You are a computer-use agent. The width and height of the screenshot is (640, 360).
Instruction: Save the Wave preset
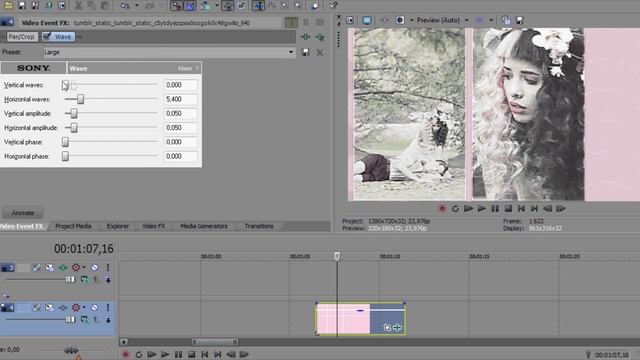306,52
